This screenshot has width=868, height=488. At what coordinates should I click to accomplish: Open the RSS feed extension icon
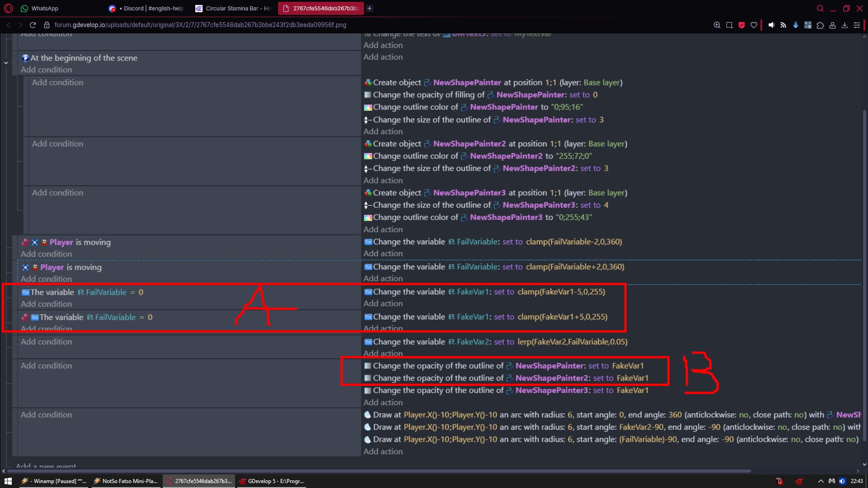(x=783, y=25)
